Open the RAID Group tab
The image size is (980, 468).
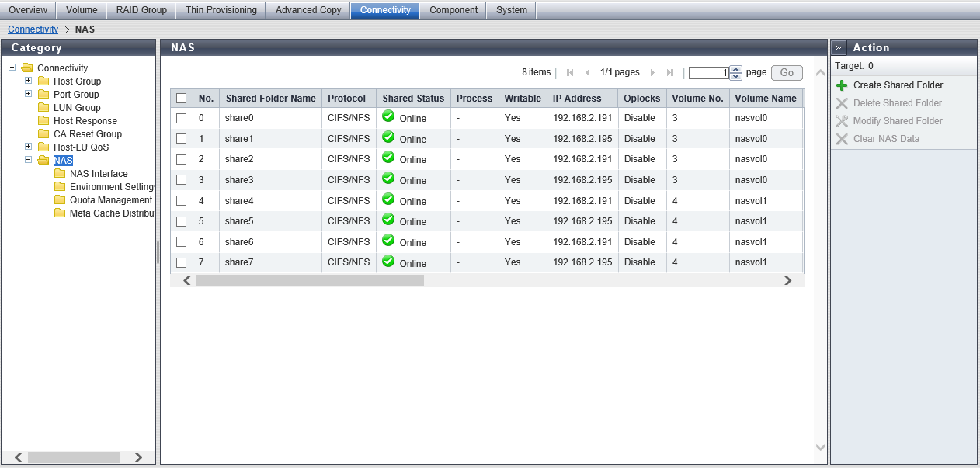(141, 10)
